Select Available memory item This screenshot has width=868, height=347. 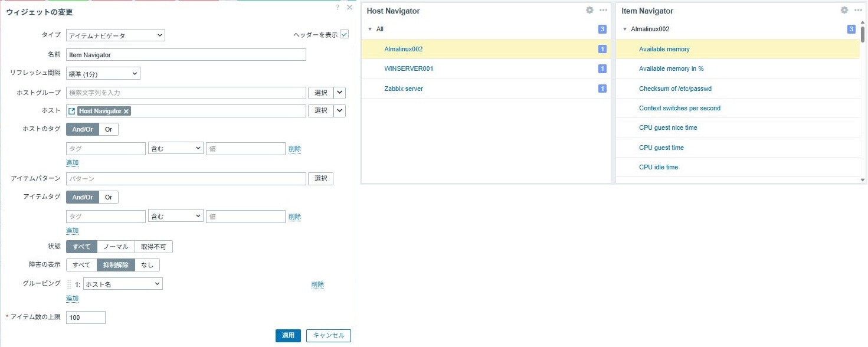(x=664, y=49)
